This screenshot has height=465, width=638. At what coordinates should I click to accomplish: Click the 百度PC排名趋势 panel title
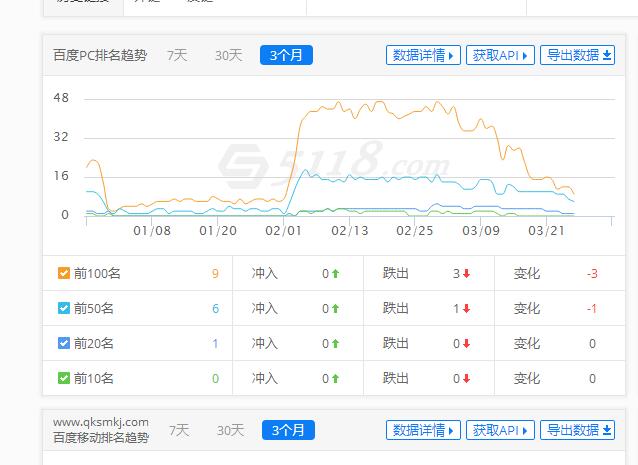click(x=100, y=55)
